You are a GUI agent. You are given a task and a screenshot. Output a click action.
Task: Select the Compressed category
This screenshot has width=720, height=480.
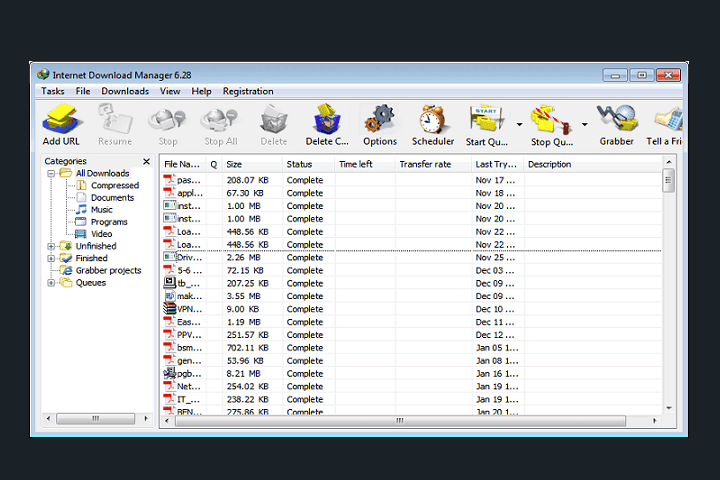115,186
